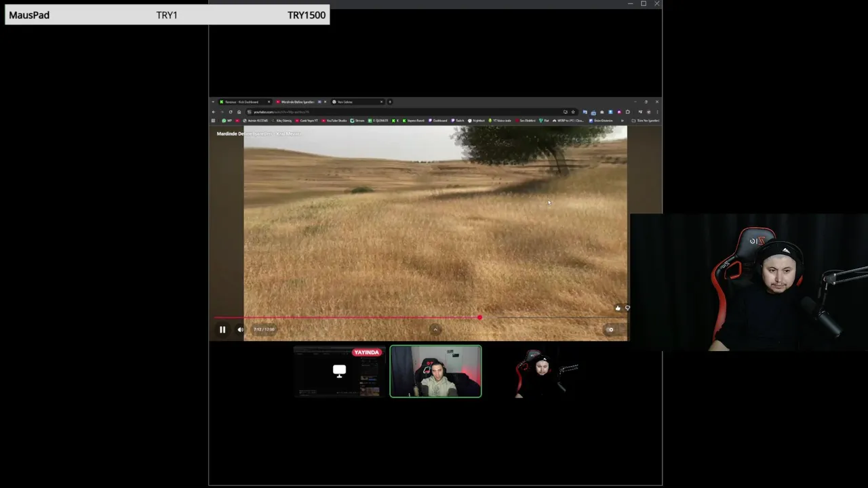Open the bookmarks apps grid icon

[x=213, y=121]
